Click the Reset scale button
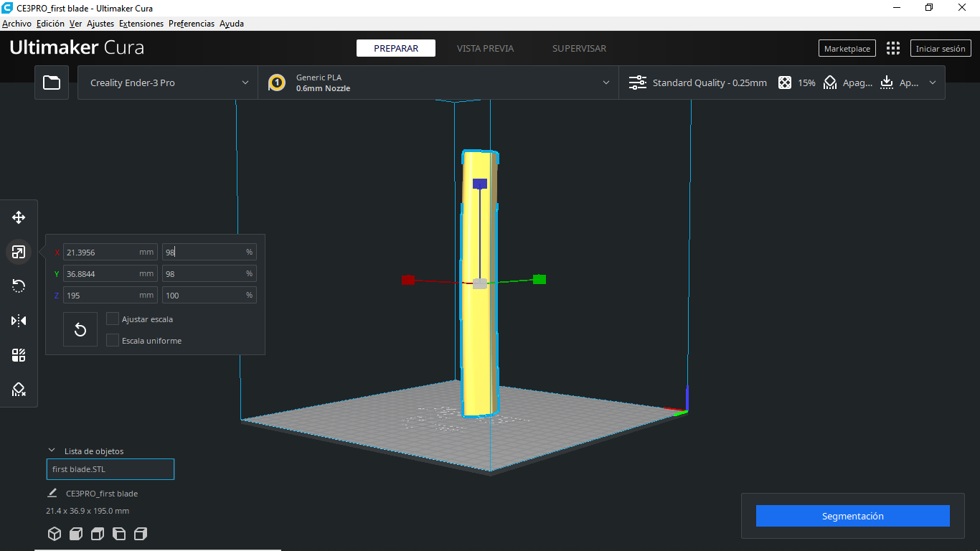Image resolution: width=980 pixels, height=551 pixels. pos(80,329)
